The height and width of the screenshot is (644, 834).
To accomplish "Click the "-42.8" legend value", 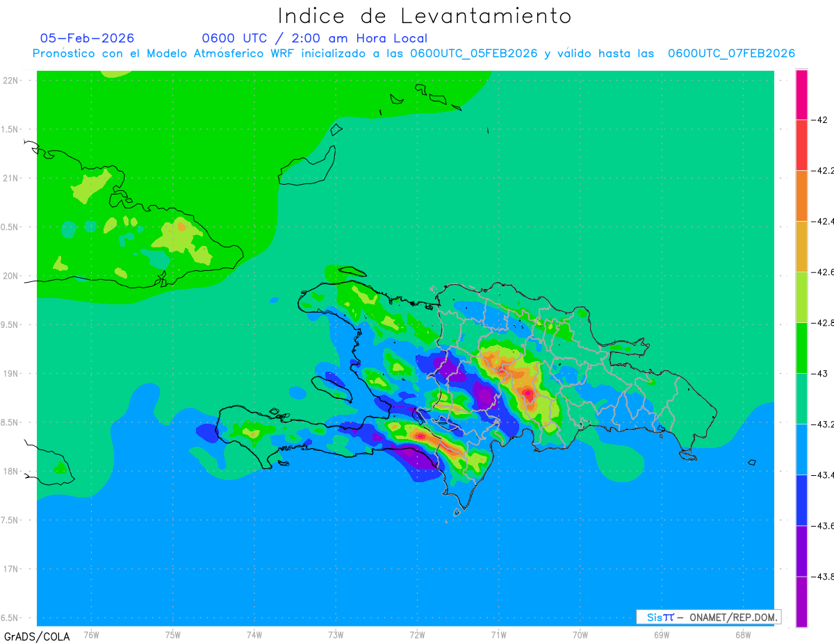I will click(x=824, y=322).
